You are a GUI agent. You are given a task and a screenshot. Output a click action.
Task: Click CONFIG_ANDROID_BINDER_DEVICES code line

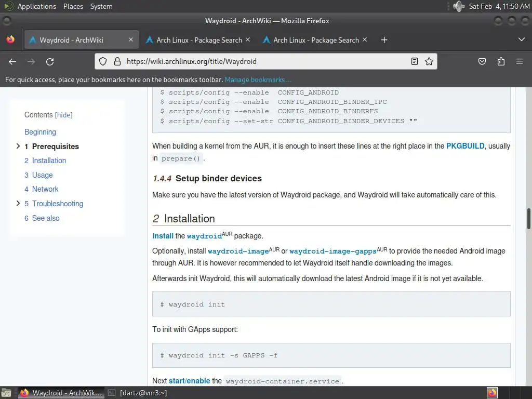pyautogui.click(x=289, y=121)
